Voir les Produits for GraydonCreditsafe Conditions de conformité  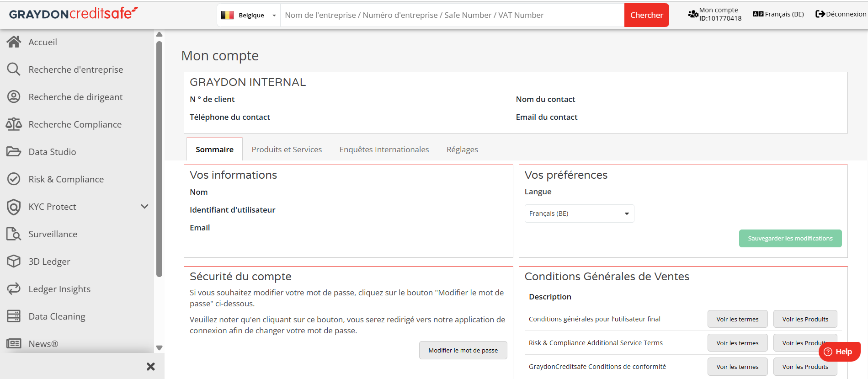[x=805, y=367]
